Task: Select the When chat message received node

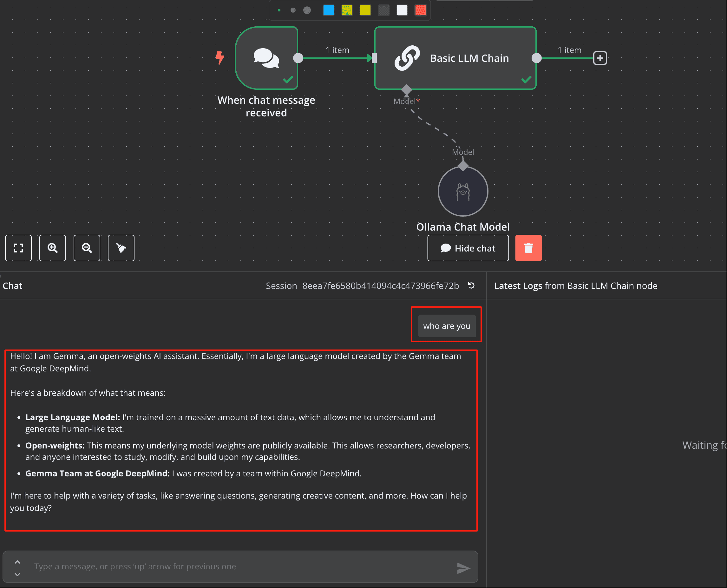Action: pyautogui.click(x=266, y=58)
